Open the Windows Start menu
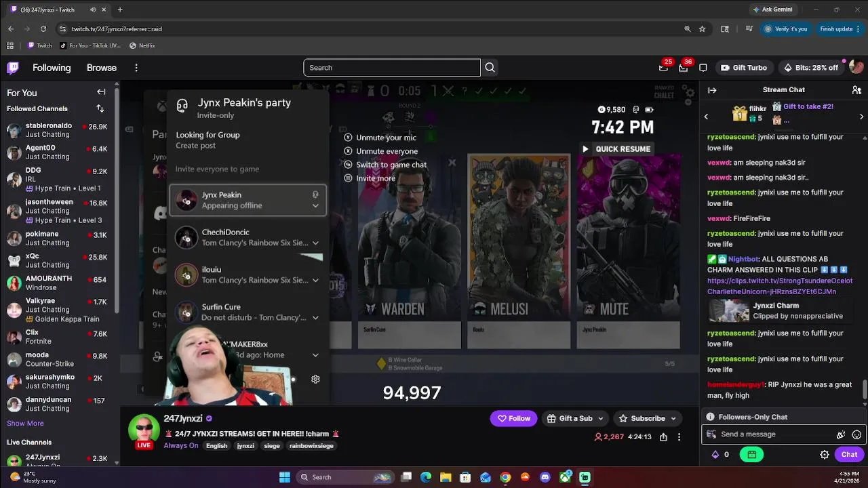The image size is (868, 488). point(285,477)
